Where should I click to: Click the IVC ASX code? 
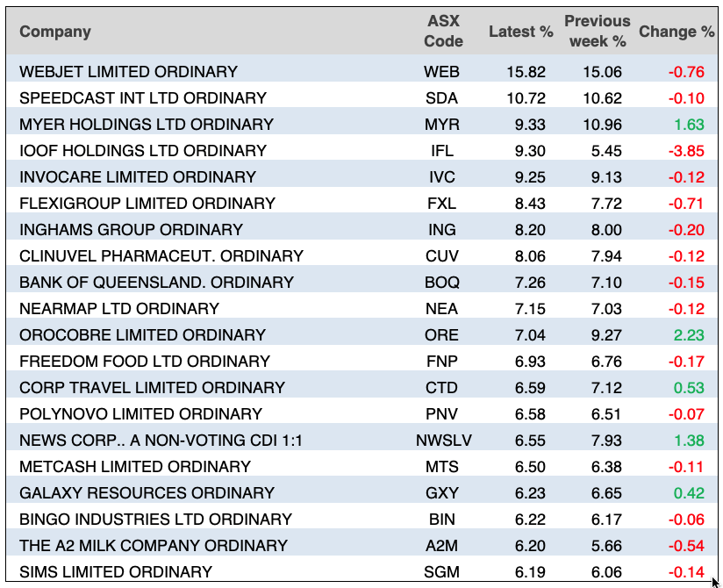[442, 176]
